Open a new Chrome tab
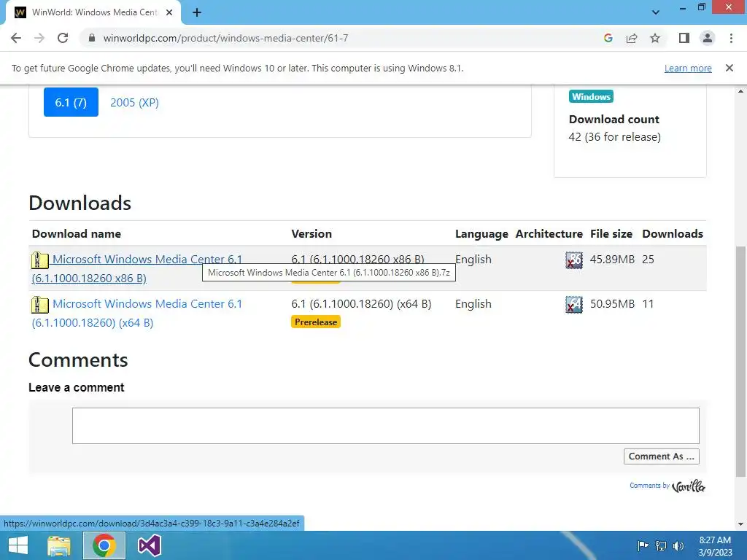This screenshot has height=560, width=747. click(197, 12)
